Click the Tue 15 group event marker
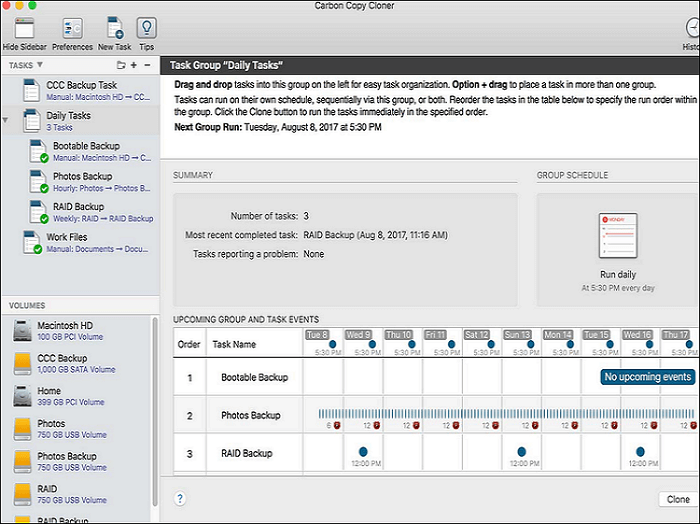 tap(610, 344)
